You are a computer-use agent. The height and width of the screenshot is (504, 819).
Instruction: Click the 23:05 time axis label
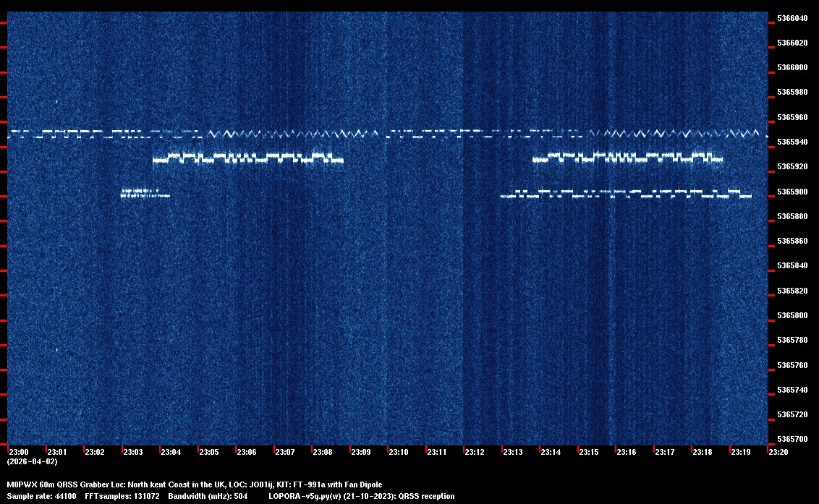click(x=208, y=452)
